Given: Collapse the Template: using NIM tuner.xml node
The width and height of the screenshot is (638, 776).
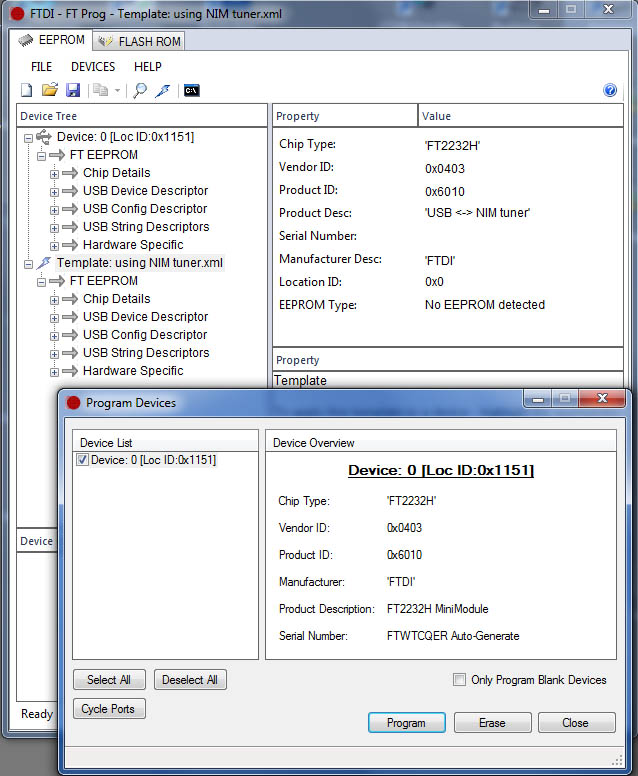Looking at the screenshot, I should click(x=29, y=264).
